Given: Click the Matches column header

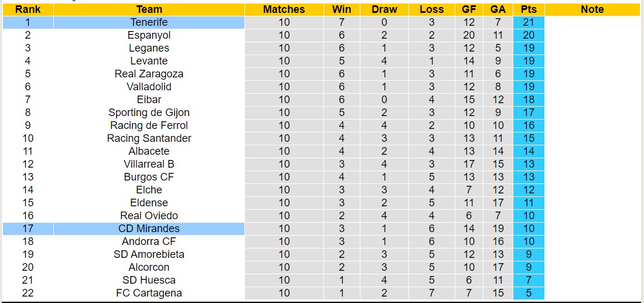Looking at the screenshot, I should click(x=284, y=9).
